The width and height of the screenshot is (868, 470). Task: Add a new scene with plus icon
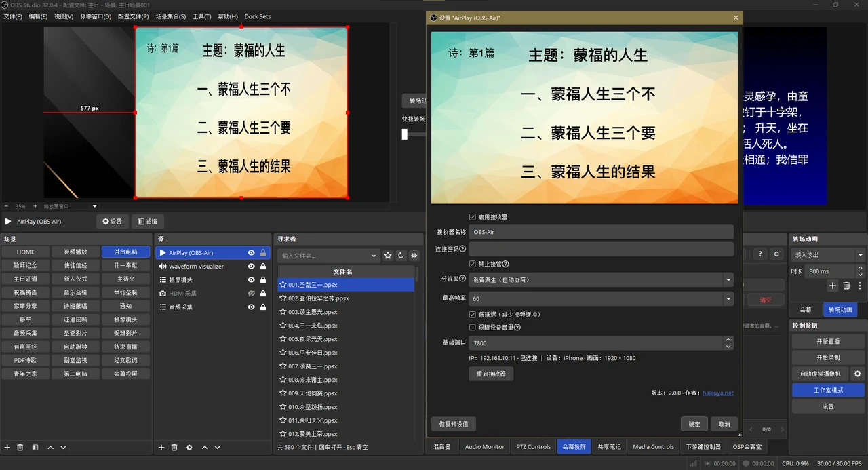pos(7,448)
